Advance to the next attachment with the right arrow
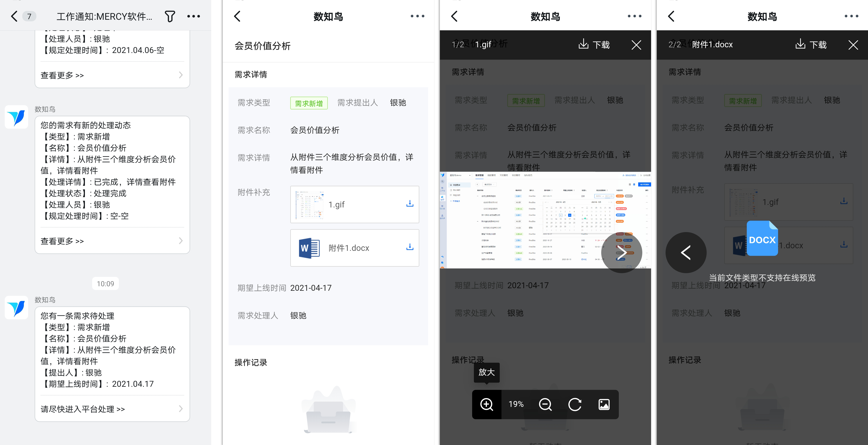The height and width of the screenshot is (445, 868). pos(622,253)
